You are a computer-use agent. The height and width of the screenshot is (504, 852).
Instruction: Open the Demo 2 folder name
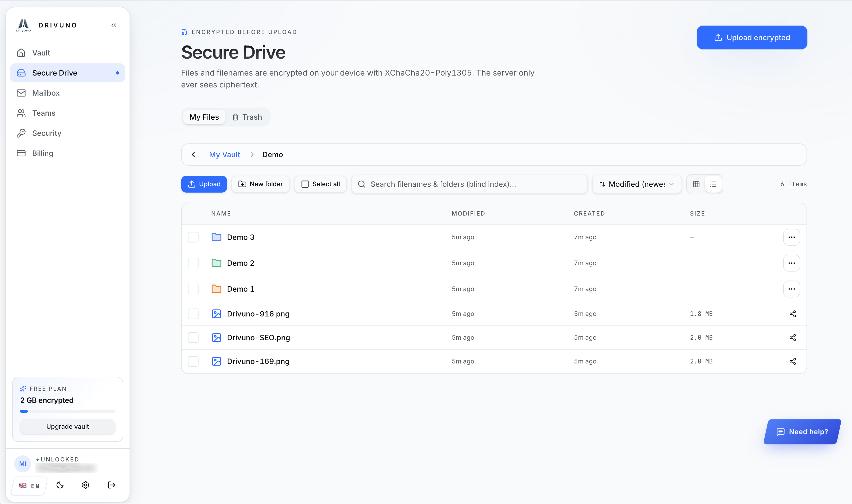click(x=241, y=263)
